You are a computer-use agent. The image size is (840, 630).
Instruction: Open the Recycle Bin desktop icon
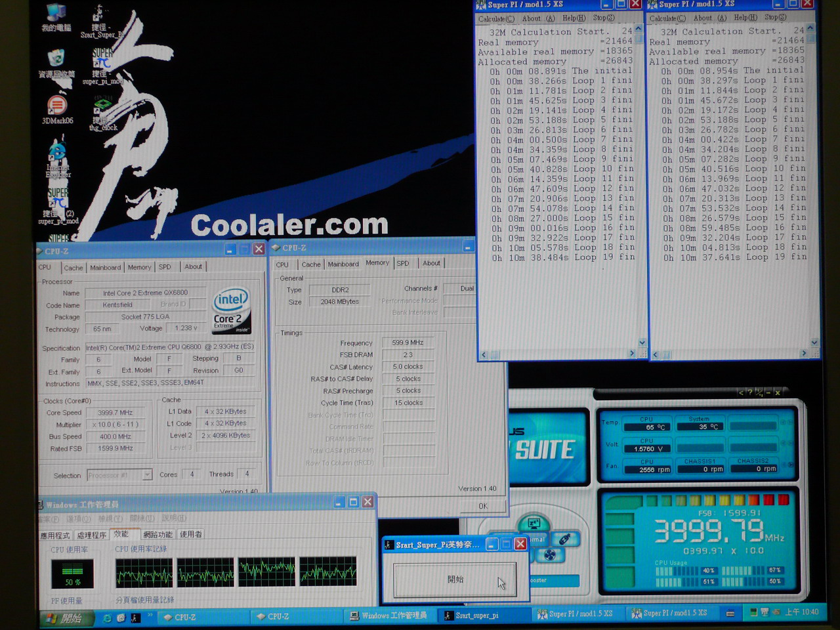[x=56, y=64]
